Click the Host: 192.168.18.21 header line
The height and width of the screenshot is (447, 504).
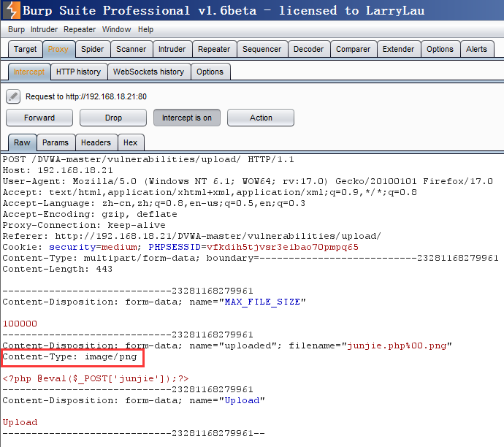[x=58, y=170]
